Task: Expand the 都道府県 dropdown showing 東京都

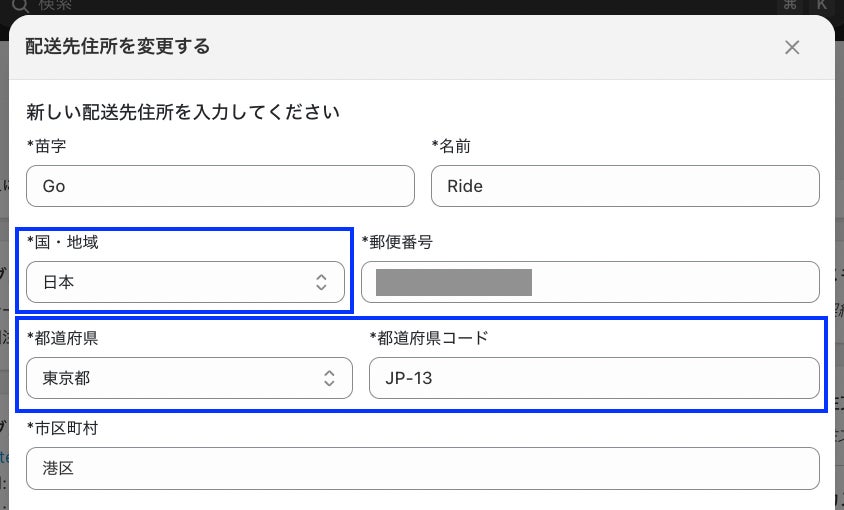Action: [x=189, y=378]
